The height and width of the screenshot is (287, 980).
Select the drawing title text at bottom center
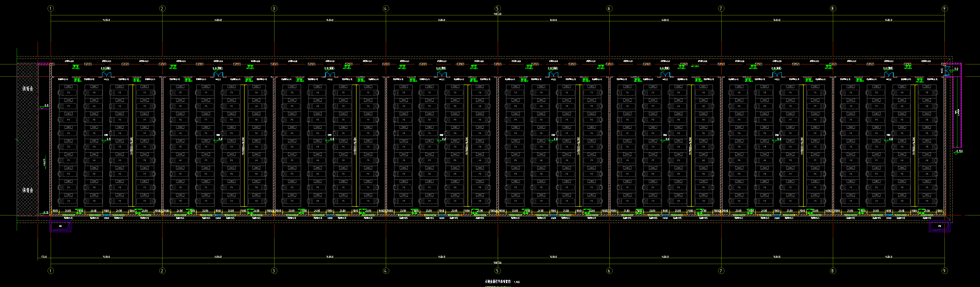pos(498,281)
